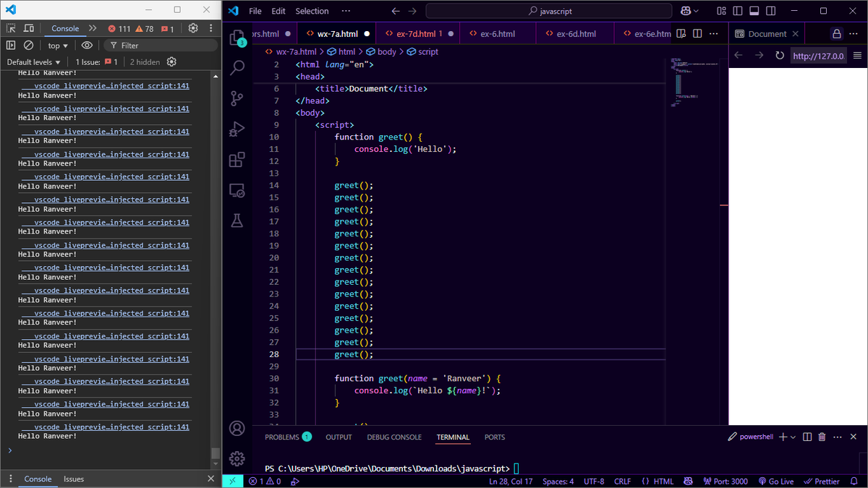Open the DevTools three-dot customize menu

pyautogui.click(x=211, y=28)
